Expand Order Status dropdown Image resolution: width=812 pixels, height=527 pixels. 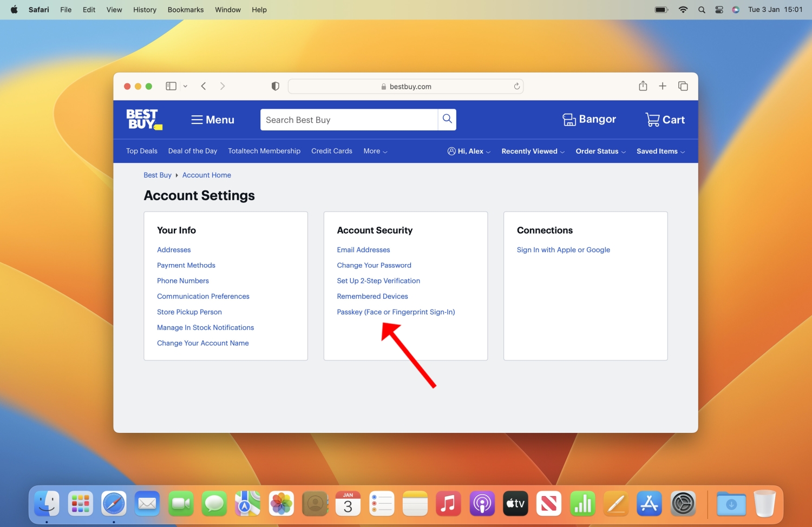pyautogui.click(x=600, y=151)
